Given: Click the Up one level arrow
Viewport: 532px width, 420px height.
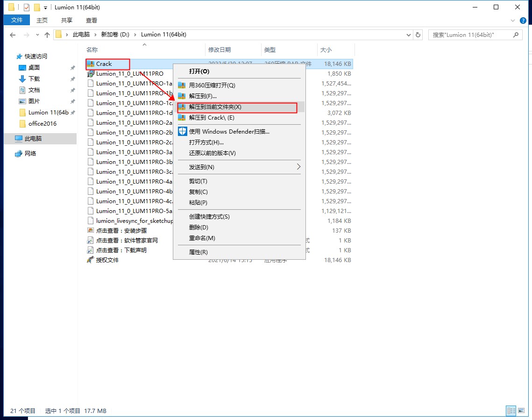Looking at the screenshot, I should [47, 35].
